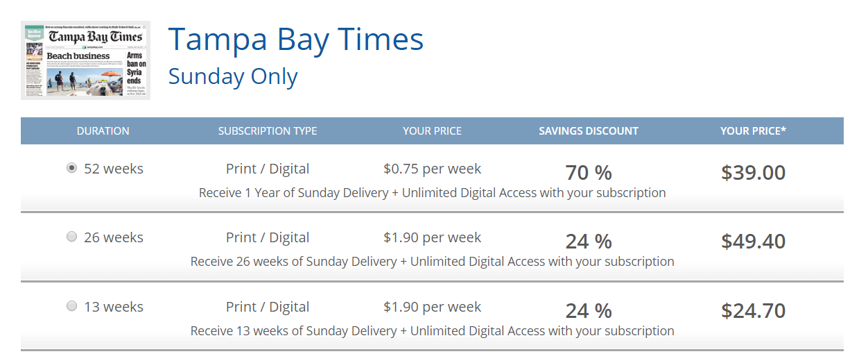Select the 26 weeks radio button

71,237
